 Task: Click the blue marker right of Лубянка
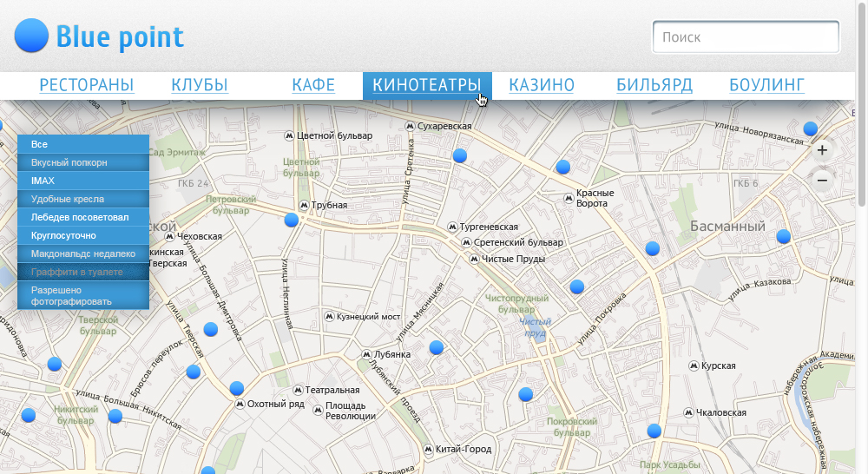(437, 347)
